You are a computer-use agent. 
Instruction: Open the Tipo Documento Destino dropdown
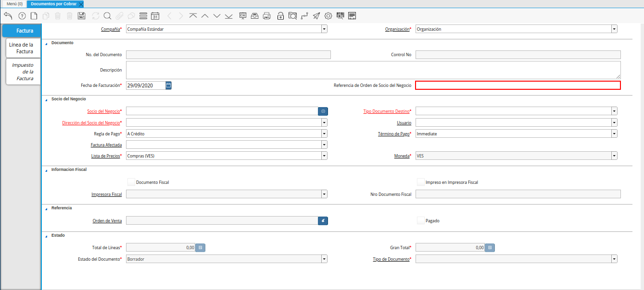(614, 111)
